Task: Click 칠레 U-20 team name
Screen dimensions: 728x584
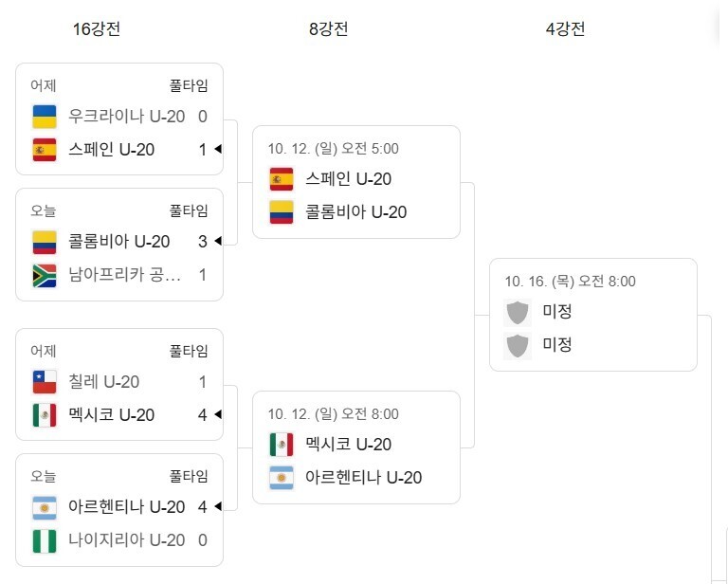Action: 104,382
